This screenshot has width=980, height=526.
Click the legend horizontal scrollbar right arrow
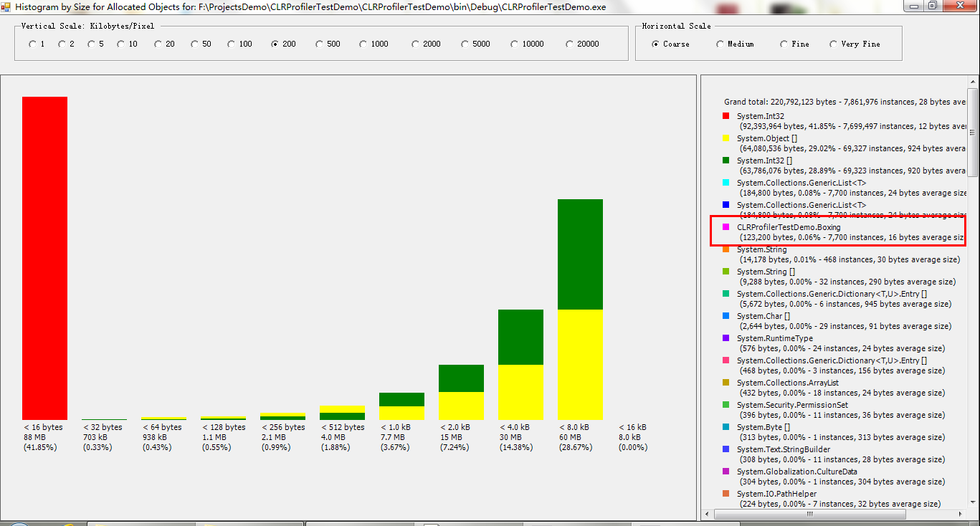[961, 514]
